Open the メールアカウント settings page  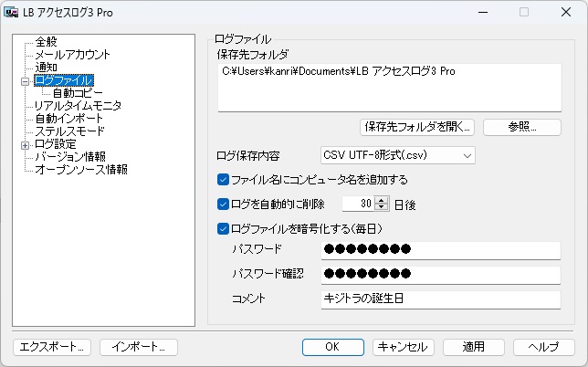pyautogui.click(x=72, y=55)
